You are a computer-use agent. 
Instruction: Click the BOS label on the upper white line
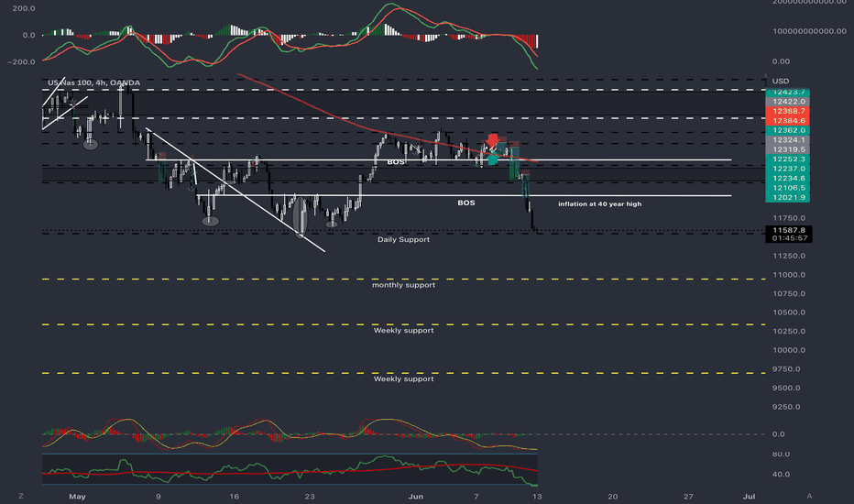396,162
